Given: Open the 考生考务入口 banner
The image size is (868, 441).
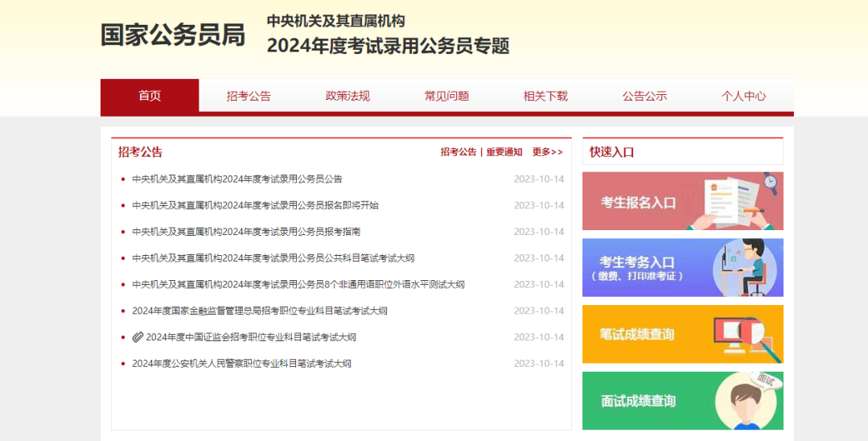Looking at the screenshot, I should [682, 268].
